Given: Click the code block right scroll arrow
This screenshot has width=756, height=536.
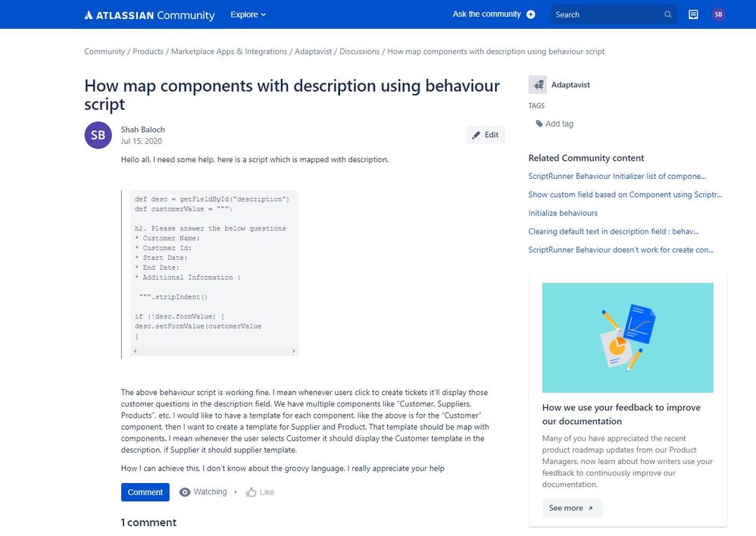Looking at the screenshot, I should [x=294, y=351].
